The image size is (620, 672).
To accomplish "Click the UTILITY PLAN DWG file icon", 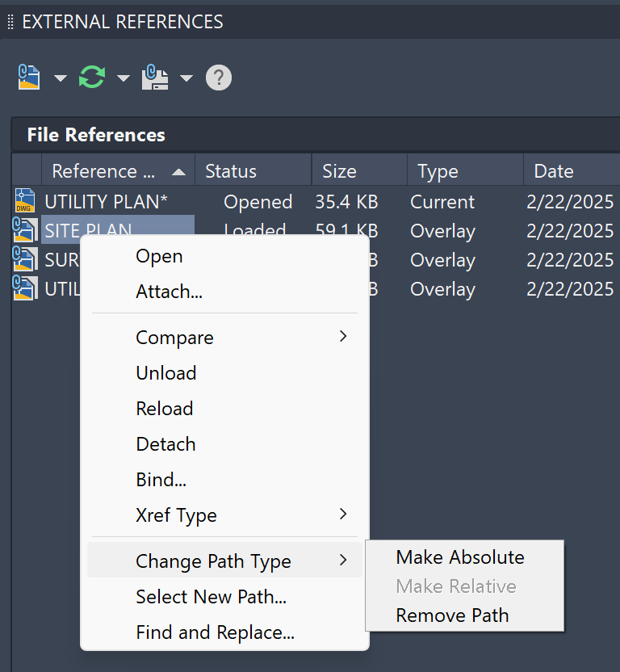I will [25, 201].
